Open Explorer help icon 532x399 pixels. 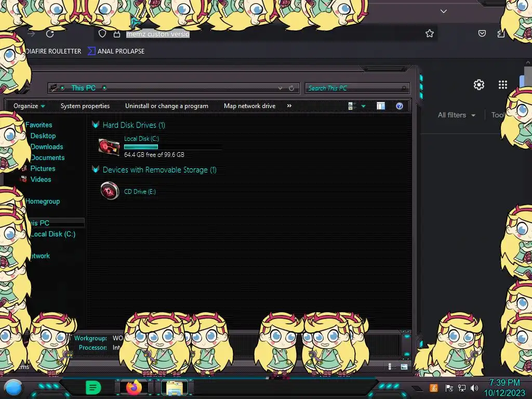click(400, 106)
